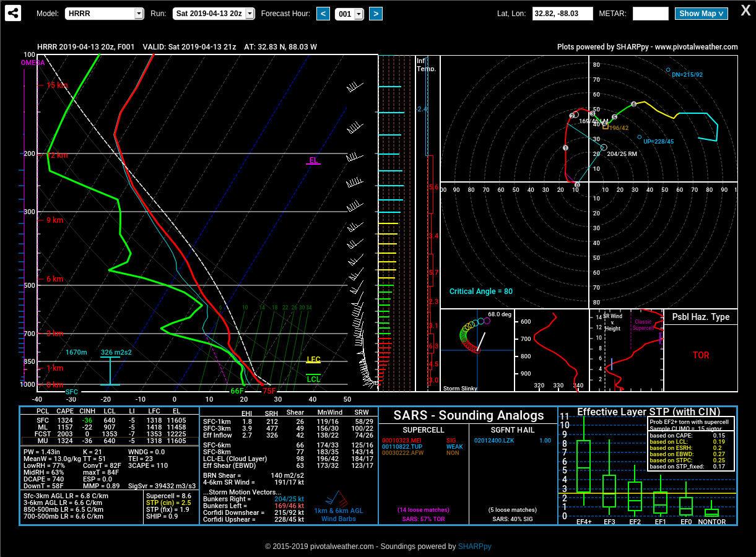Click the share icon in top-left corner
The image size is (756, 557).
13,13
